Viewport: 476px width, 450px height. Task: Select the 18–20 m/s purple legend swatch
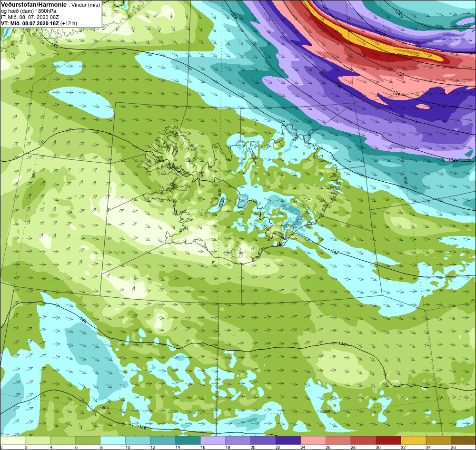click(238, 440)
